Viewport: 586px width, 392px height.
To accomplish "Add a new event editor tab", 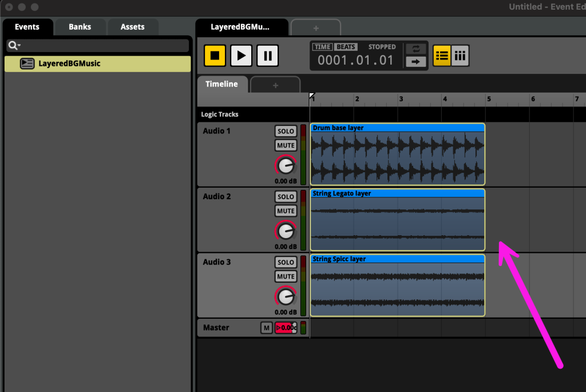I will coord(316,27).
